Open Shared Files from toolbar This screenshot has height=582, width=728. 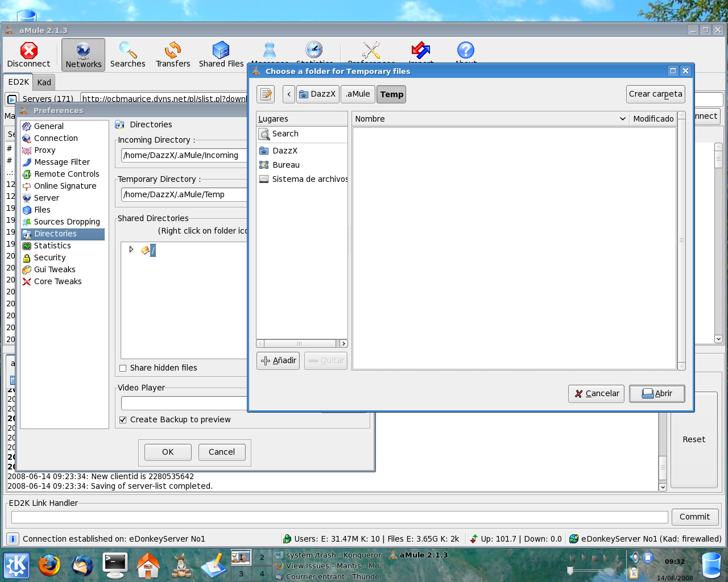tap(221, 55)
